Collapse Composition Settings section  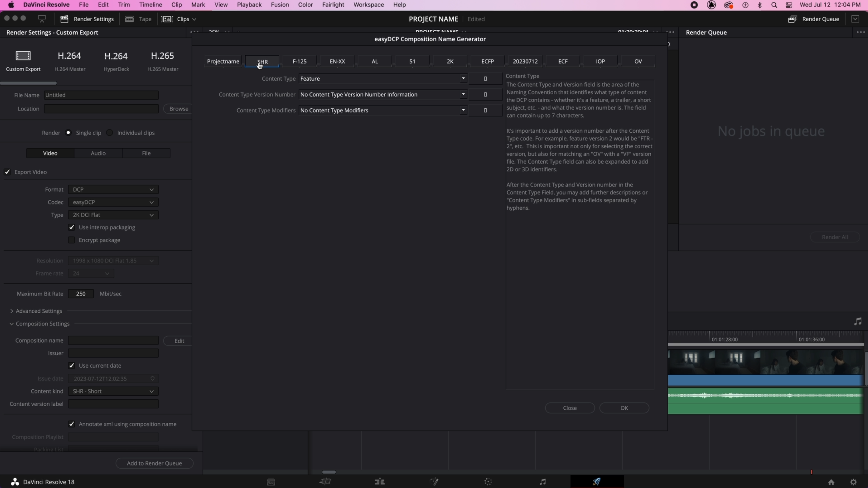click(11, 324)
